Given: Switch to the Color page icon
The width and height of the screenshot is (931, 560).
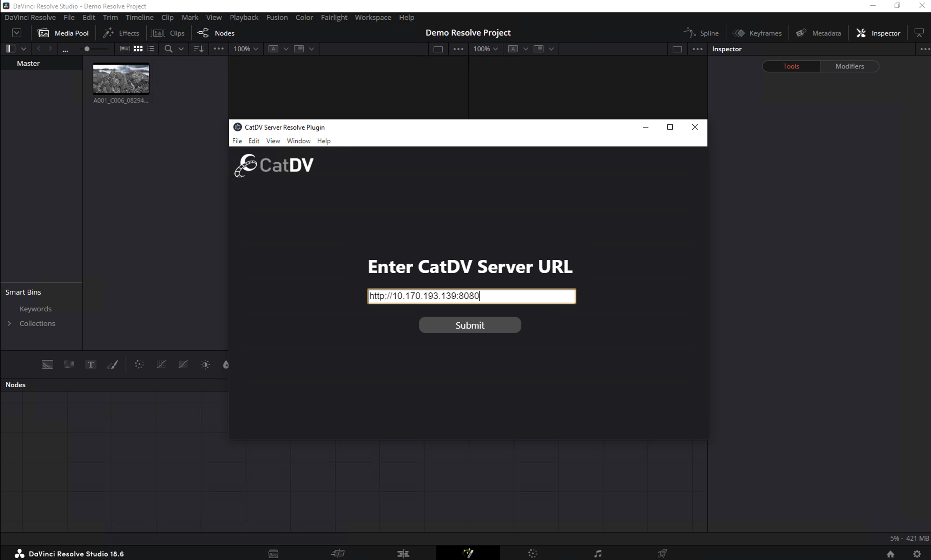Looking at the screenshot, I should click(x=533, y=554).
